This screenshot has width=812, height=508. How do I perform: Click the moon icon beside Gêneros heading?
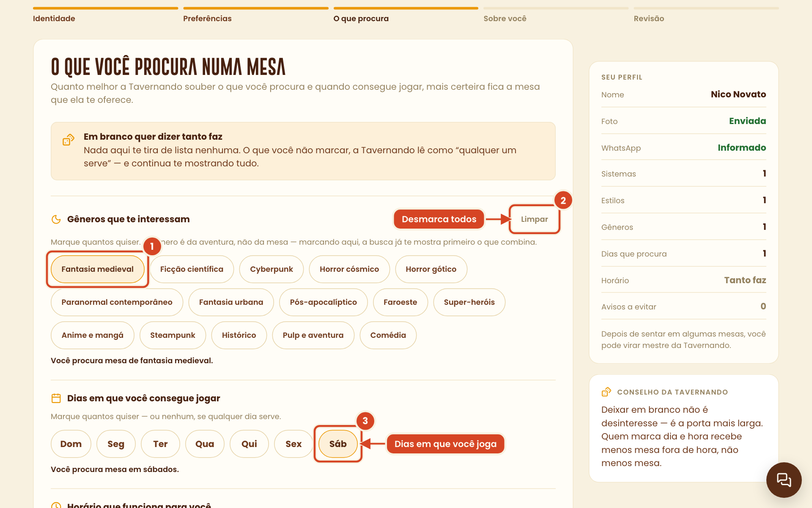click(56, 219)
